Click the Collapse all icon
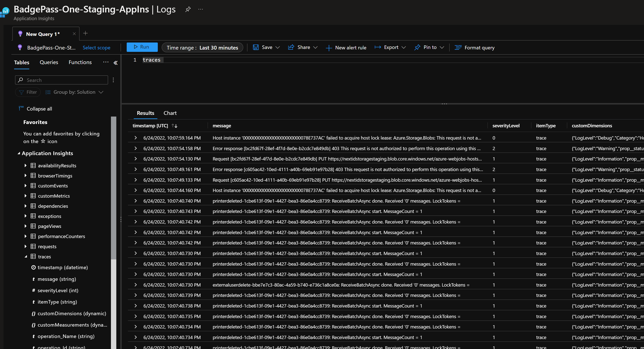The image size is (644, 349). (x=21, y=108)
